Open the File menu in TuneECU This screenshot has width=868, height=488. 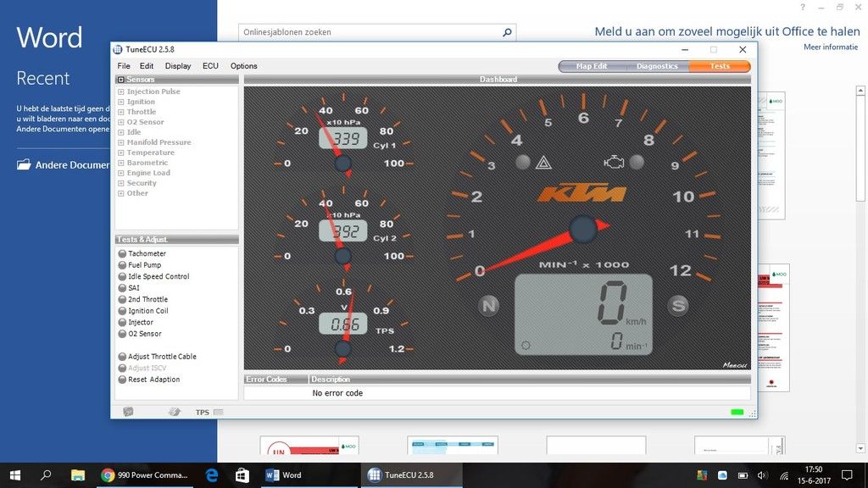pyautogui.click(x=124, y=66)
